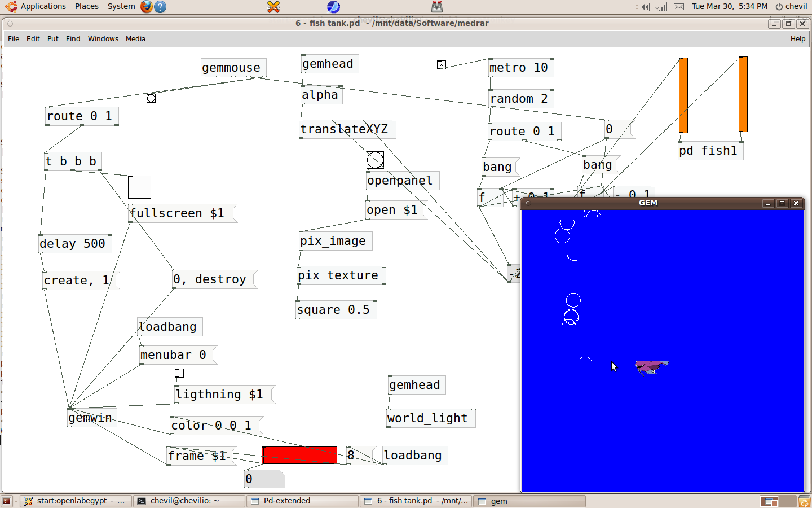Click the workspace switcher in bottom panel
Screen dimensions: 812x508
pyautogui.click(x=777, y=501)
